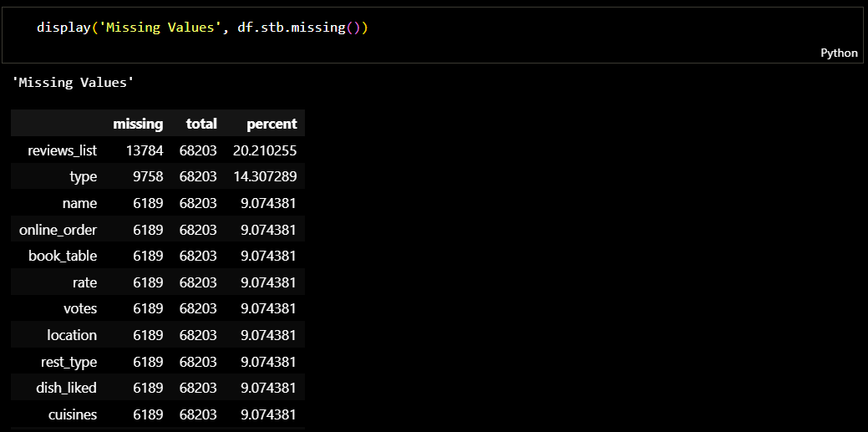Select the reviews_list row label
The image size is (868, 432).
tap(62, 150)
